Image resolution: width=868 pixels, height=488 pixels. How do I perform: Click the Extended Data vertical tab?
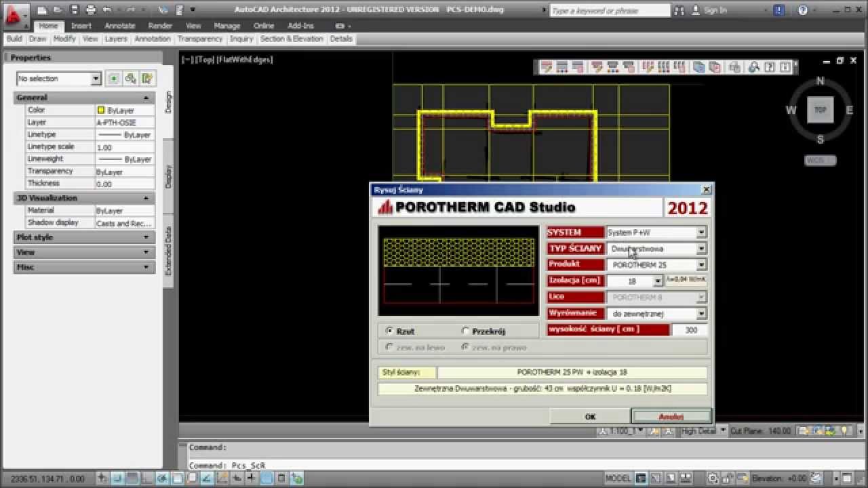(x=169, y=251)
